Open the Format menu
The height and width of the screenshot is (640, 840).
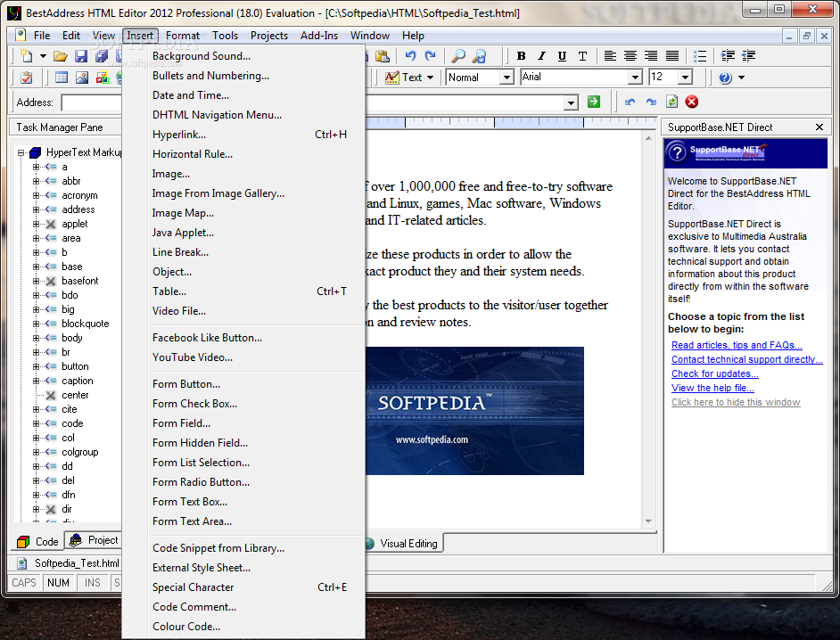pyautogui.click(x=183, y=36)
